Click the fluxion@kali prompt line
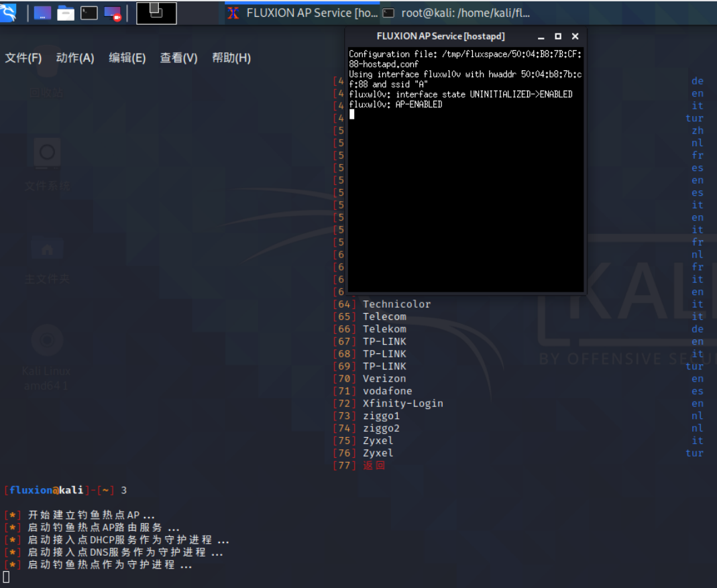717x588 pixels. pyautogui.click(x=65, y=490)
